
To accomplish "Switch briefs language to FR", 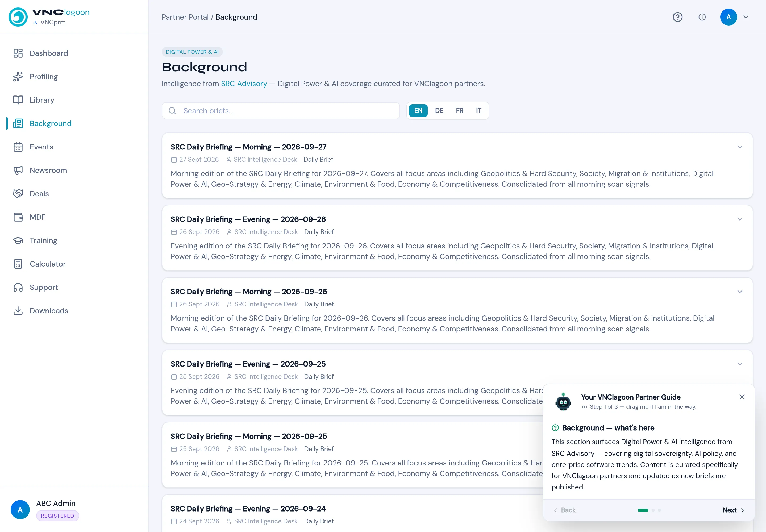I will [460, 111].
